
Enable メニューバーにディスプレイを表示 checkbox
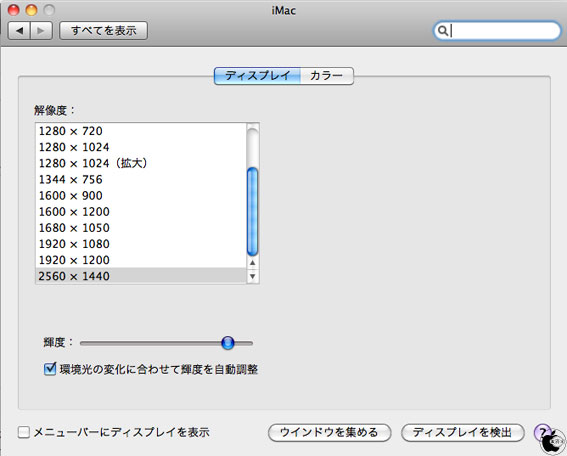point(24,432)
